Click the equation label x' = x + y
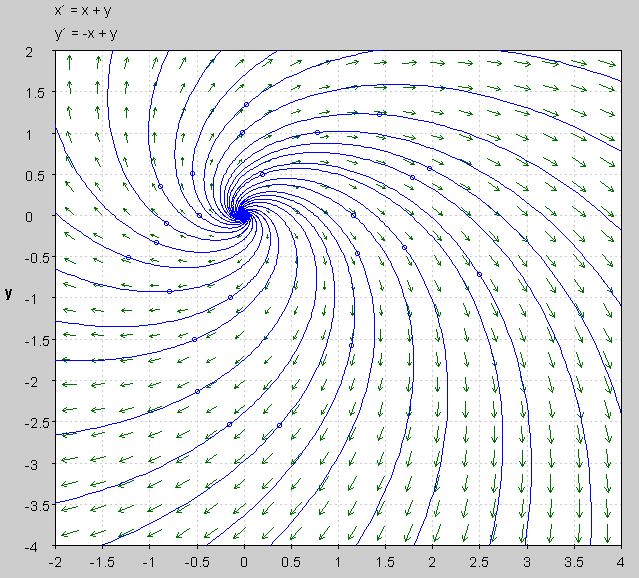This screenshot has height=578, width=639. [83, 11]
